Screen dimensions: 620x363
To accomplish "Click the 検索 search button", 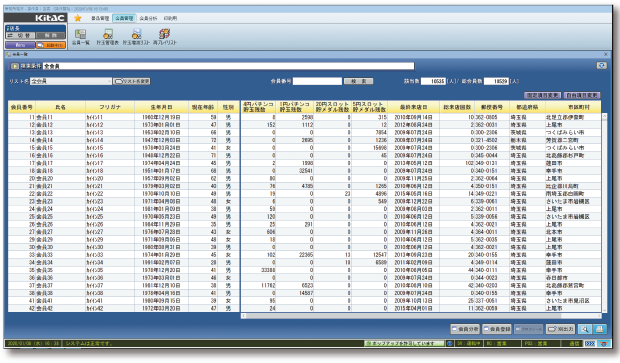I will pos(358,81).
